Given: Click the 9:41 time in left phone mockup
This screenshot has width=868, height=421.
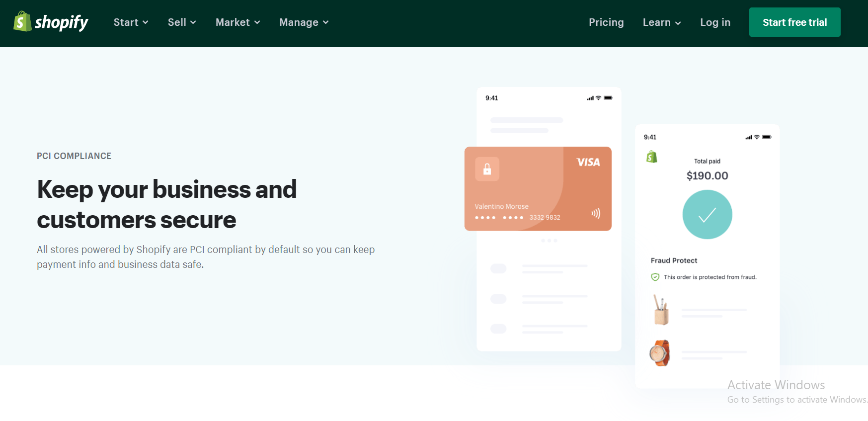Looking at the screenshot, I should [x=491, y=98].
